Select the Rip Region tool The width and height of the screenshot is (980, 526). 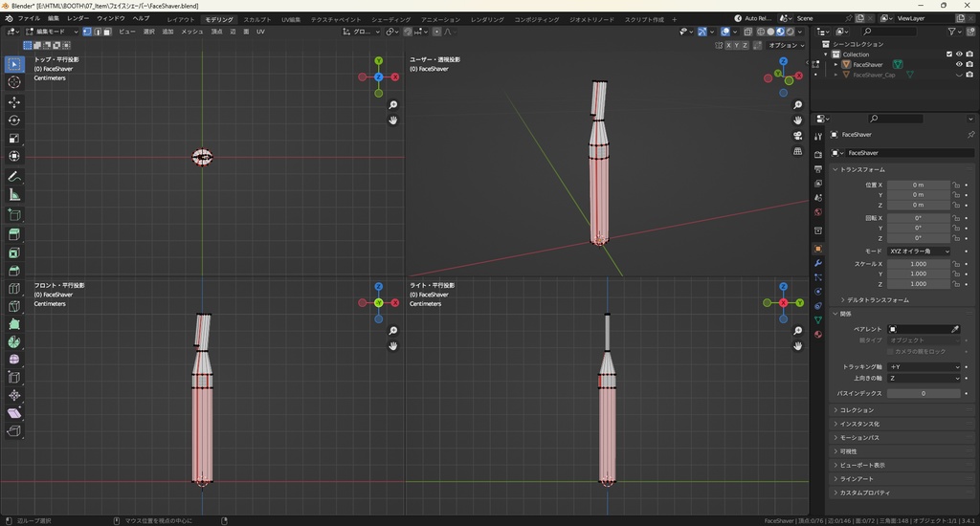[x=14, y=431]
